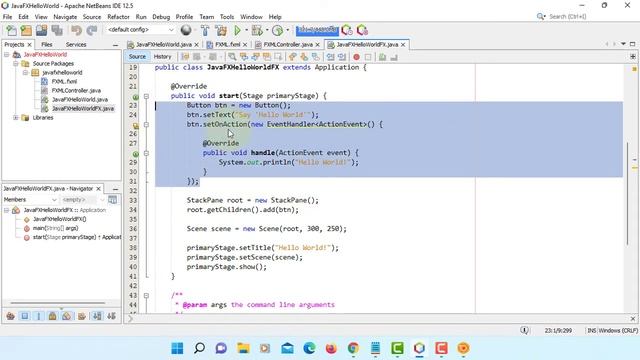Viewport: 640px width, 360px height.
Task: Select main(String[] args) in Navigator
Action: coord(56,228)
